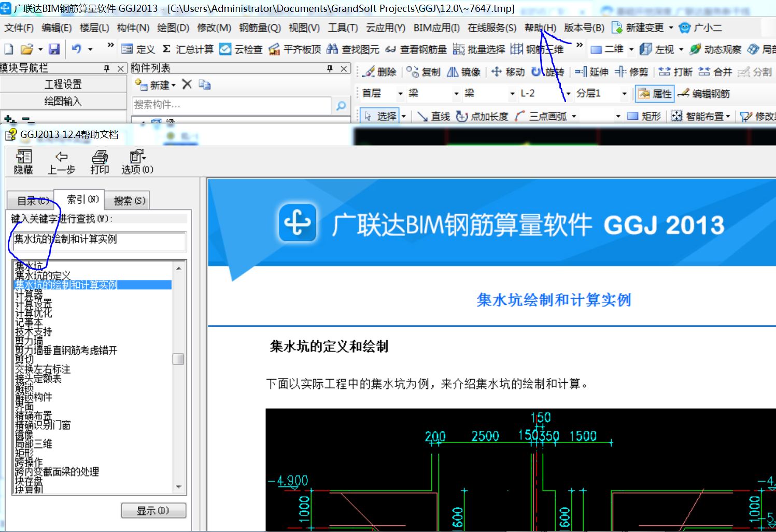Click the Save disk icon
Screen dimensions: 776x532
(54, 49)
